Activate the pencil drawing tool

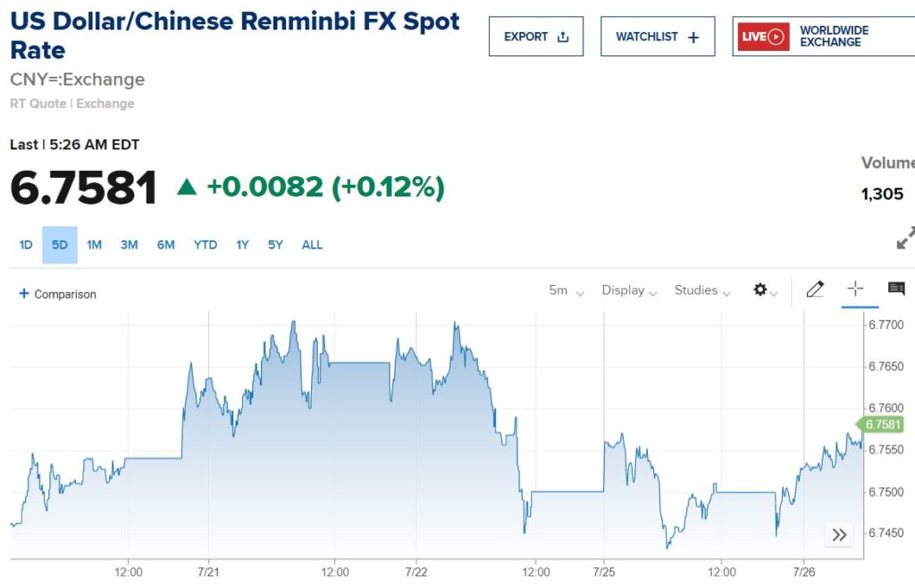tap(815, 290)
